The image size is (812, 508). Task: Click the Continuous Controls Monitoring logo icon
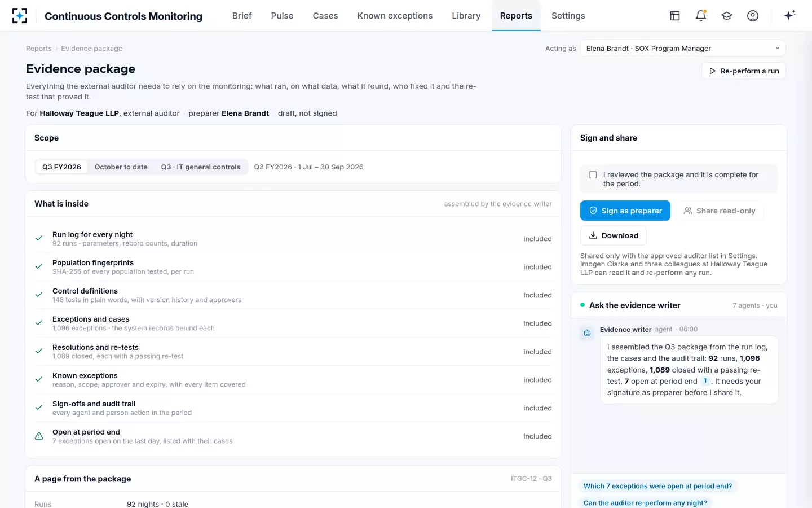click(x=20, y=16)
